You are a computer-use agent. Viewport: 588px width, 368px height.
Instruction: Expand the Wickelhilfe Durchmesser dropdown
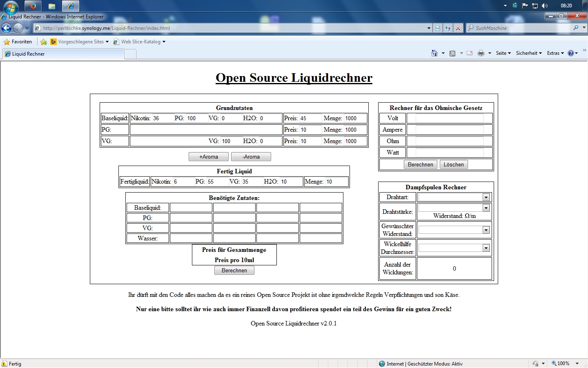pyautogui.click(x=454, y=248)
